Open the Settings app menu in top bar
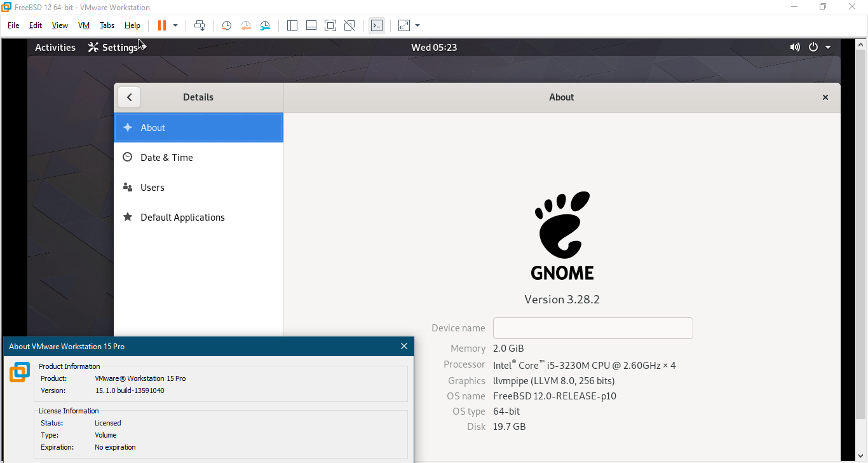The width and height of the screenshot is (868, 463). click(x=117, y=47)
